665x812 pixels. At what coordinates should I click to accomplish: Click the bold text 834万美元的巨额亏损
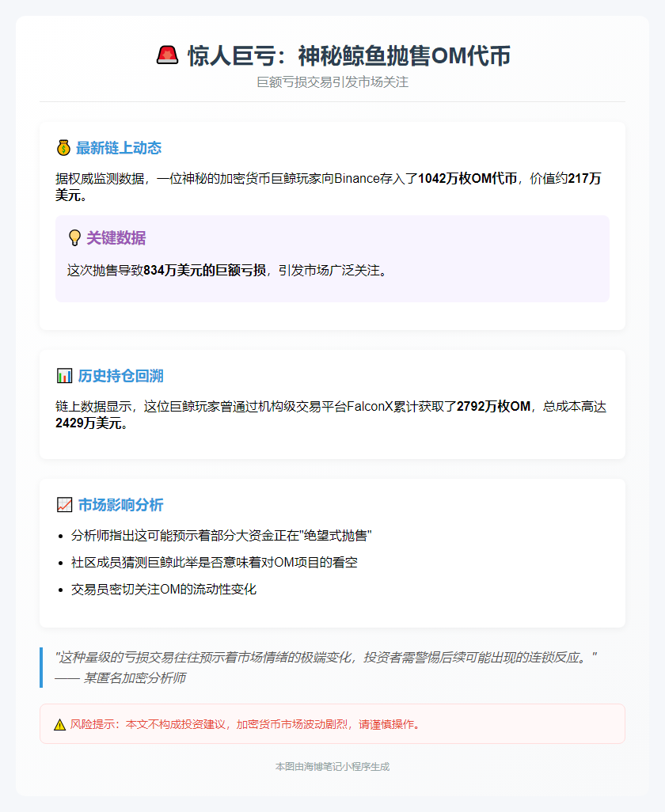click(204, 271)
